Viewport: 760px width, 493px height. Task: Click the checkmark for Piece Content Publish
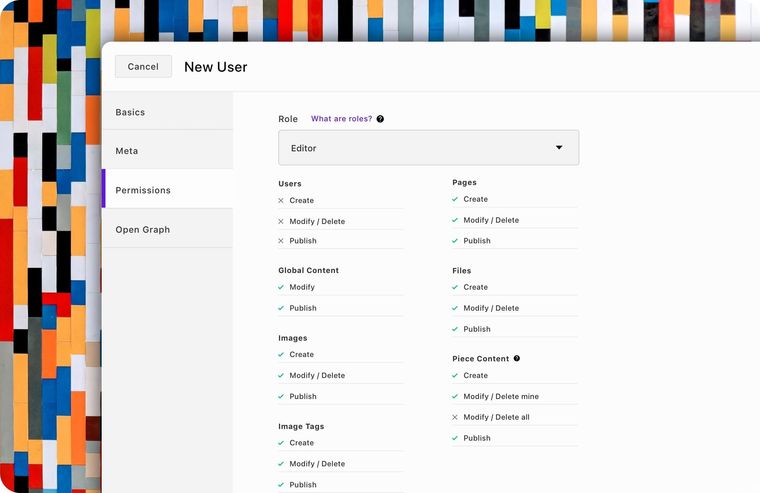click(x=455, y=438)
